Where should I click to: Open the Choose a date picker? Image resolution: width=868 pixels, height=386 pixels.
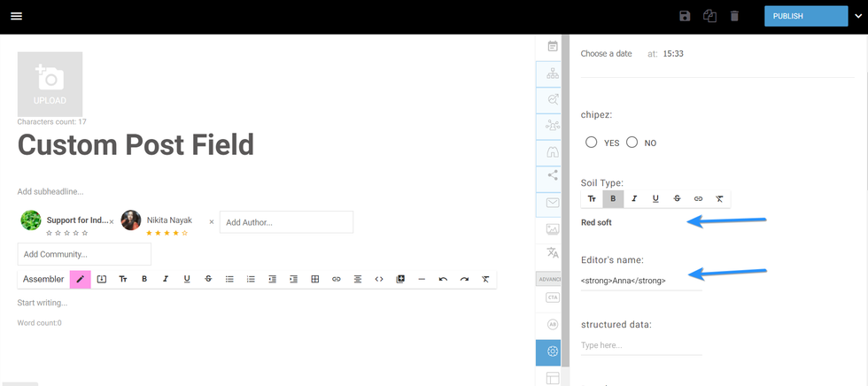pyautogui.click(x=607, y=54)
